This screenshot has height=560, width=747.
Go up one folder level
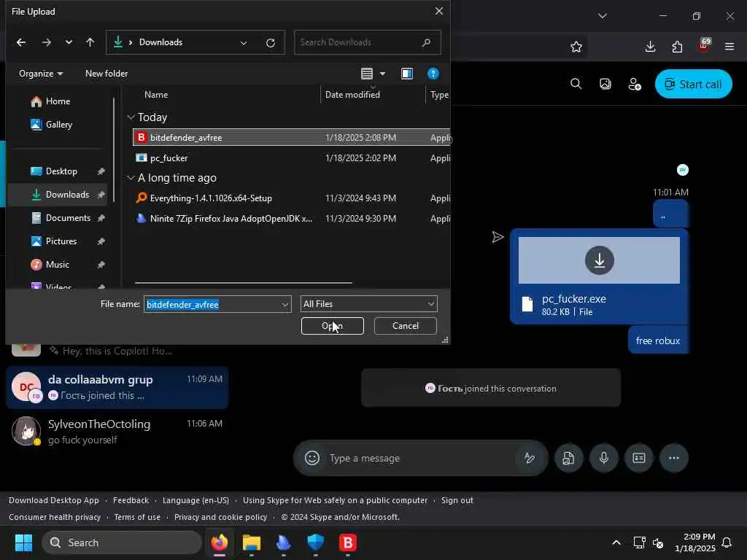[x=90, y=42]
